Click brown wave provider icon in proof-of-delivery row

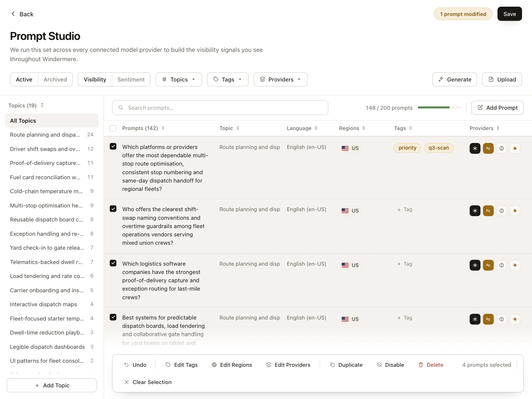tap(488, 265)
